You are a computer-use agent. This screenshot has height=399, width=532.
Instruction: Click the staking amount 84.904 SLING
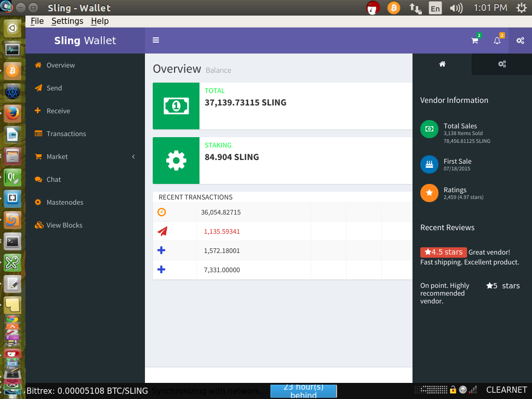tap(232, 157)
